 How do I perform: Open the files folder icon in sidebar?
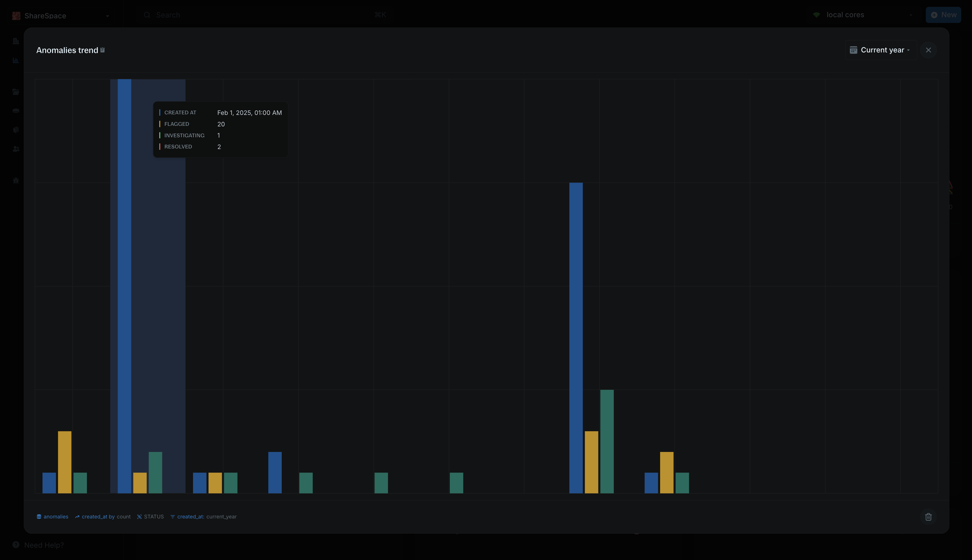click(16, 91)
